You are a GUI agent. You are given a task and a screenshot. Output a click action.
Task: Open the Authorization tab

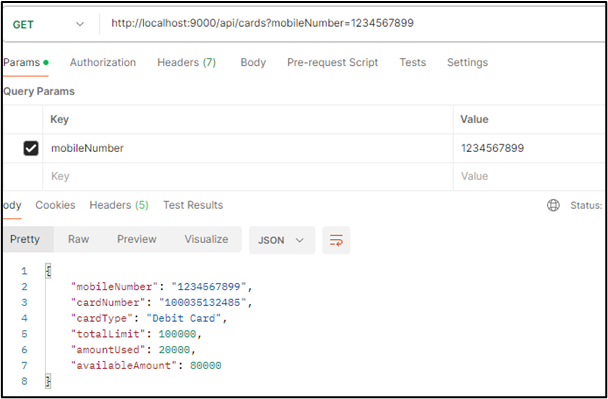[103, 62]
